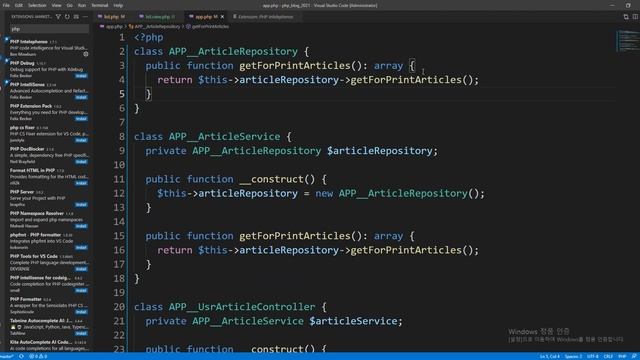The width and height of the screenshot is (640, 360).
Task: Install the Tabnine Autocomplete AI extension
Action: [81, 333]
